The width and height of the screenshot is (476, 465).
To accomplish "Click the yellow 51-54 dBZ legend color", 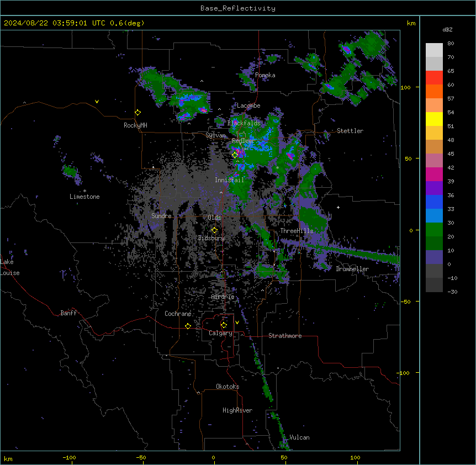I will (434, 119).
